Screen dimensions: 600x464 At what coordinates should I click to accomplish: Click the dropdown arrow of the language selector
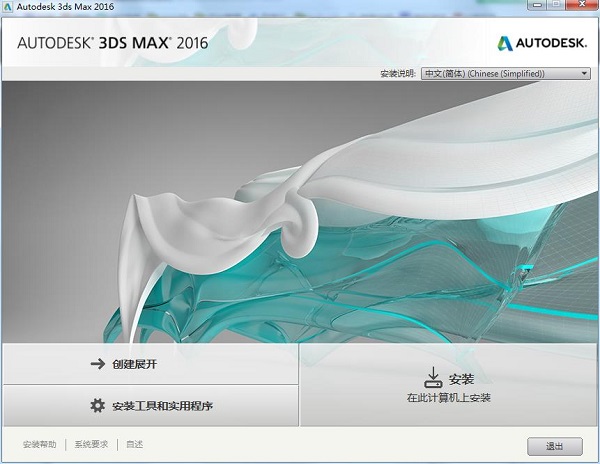585,74
